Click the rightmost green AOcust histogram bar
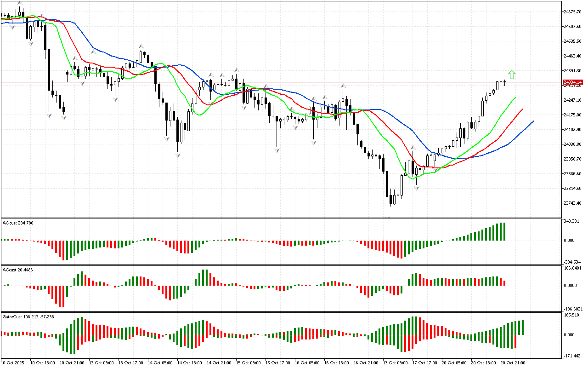 504,231
